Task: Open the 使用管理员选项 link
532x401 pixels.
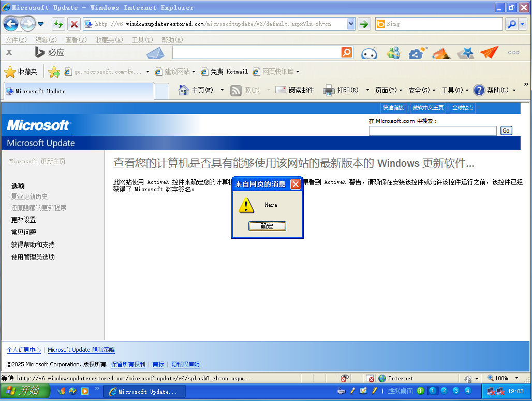Action: tap(33, 257)
